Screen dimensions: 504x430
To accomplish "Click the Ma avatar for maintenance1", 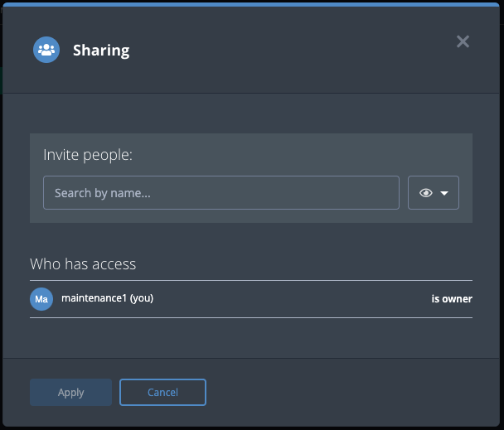I will click(41, 299).
